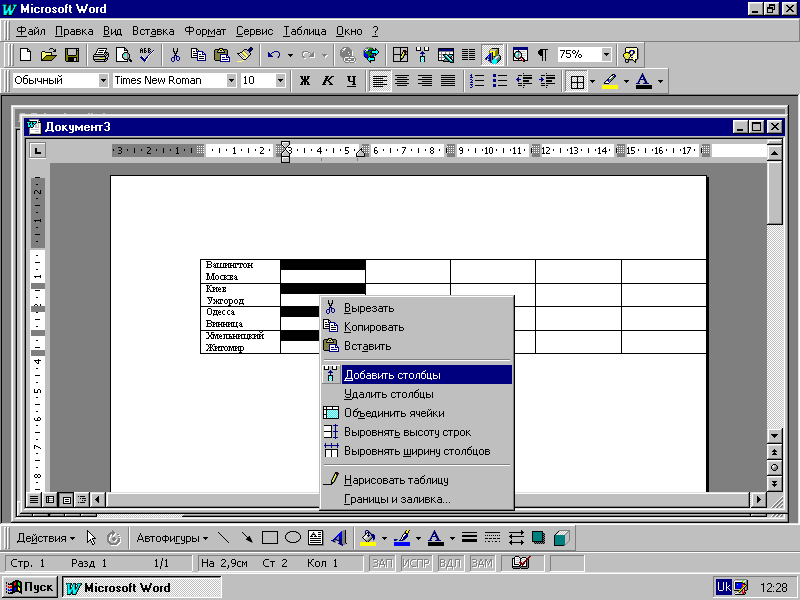800x600 pixels.
Task: Open the Автофигуры dropdown menu
Action: click(172, 538)
